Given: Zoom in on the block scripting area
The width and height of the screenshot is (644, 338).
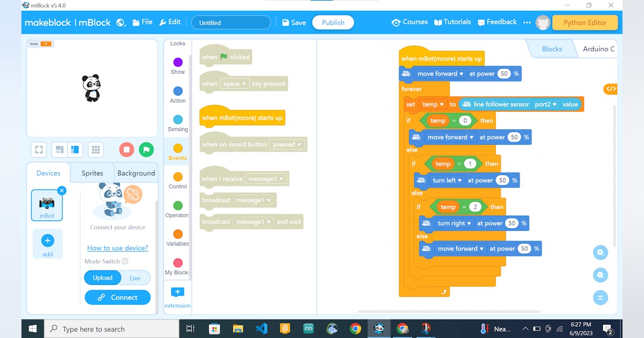Looking at the screenshot, I should 601,252.
